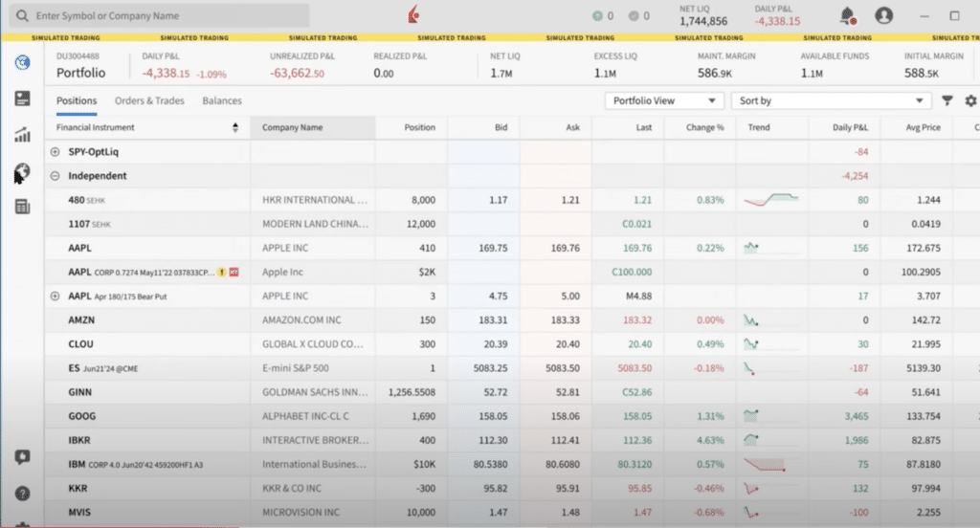Open the calculator grid icon in sidebar
This screenshot has height=528, width=980.
click(23, 207)
